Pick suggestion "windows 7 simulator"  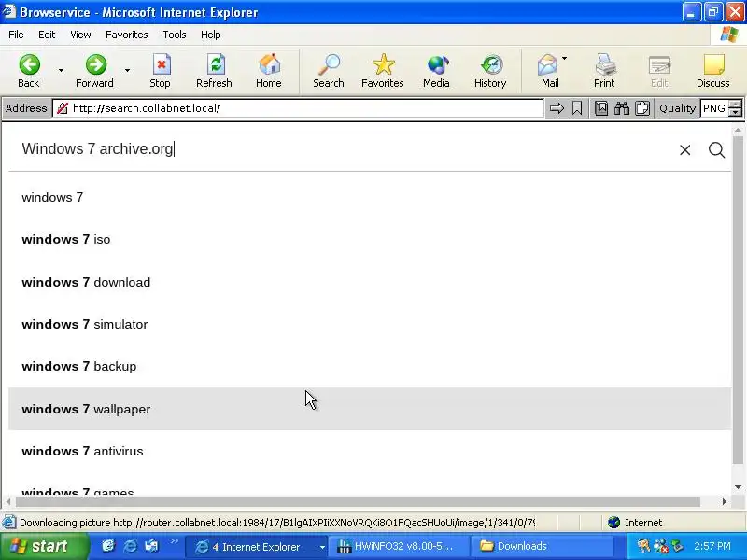pos(370,324)
